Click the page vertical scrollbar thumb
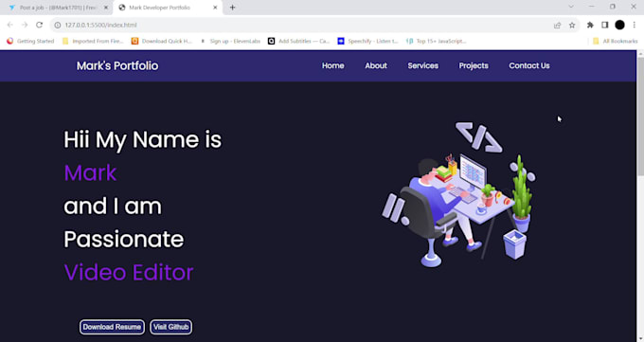644x342 pixels. (x=640, y=117)
